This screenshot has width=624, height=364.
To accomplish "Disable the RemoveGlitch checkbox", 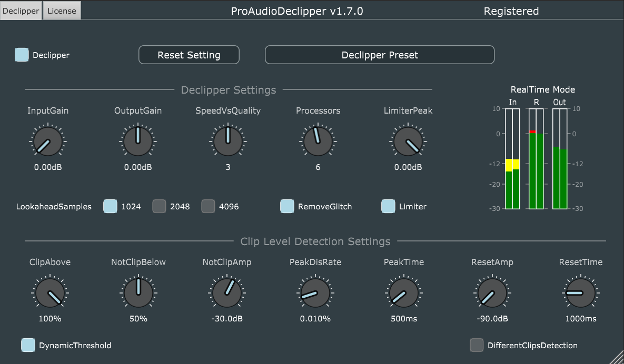I will (287, 206).
